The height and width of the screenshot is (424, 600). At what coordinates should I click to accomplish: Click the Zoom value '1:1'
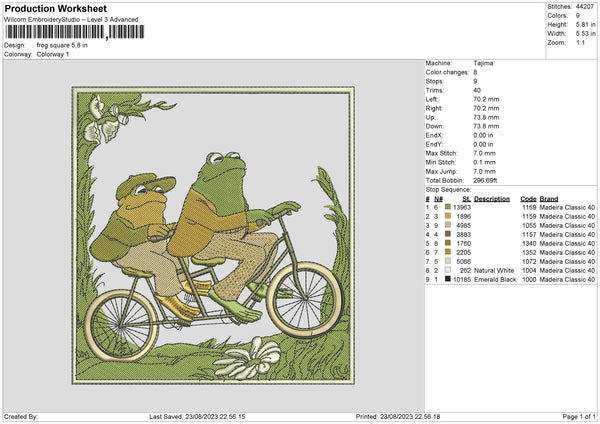point(580,43)
